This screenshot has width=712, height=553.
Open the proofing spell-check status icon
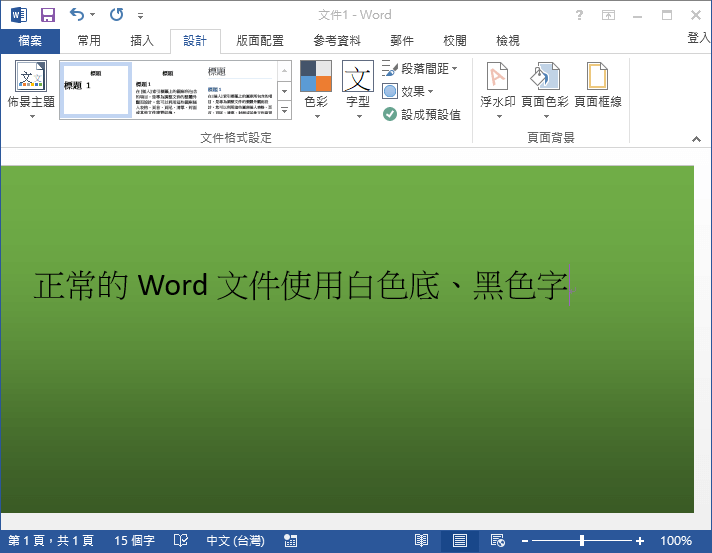(x=181, y=541)
